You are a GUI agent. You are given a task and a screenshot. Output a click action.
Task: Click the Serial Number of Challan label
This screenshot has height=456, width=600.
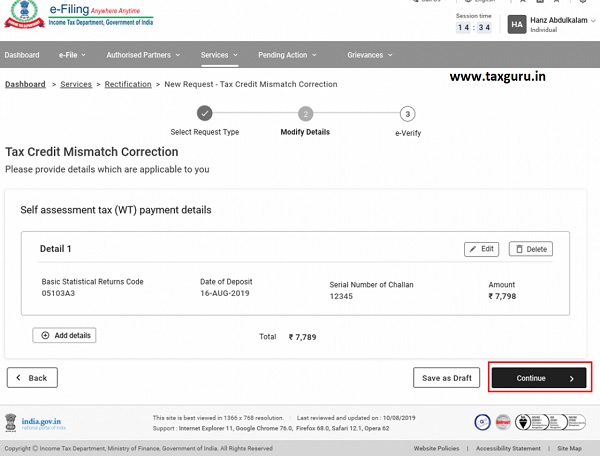click(x=371, y=285)
